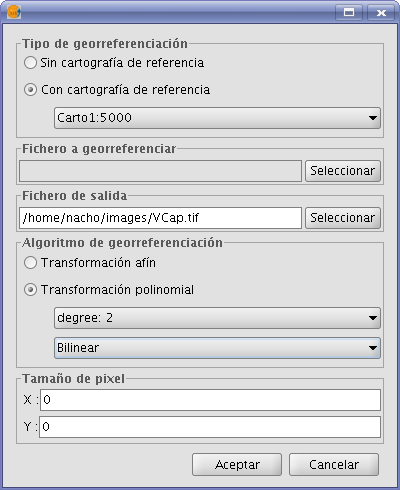The width and height of the screenshot is (400, 490).
Task: Click the arrow on Carto1:5000 combo box
Action: tap(373, 118)
